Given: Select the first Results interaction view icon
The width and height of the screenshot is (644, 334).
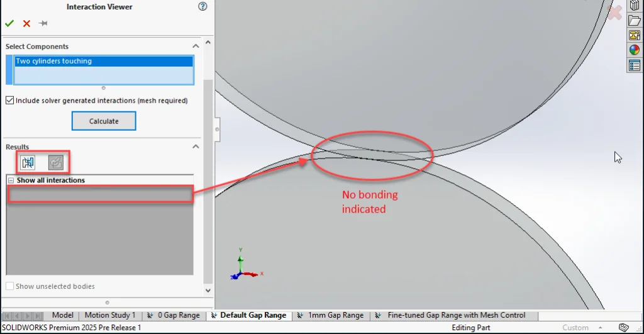Looking at the screenshot, I should click(28, 163).
